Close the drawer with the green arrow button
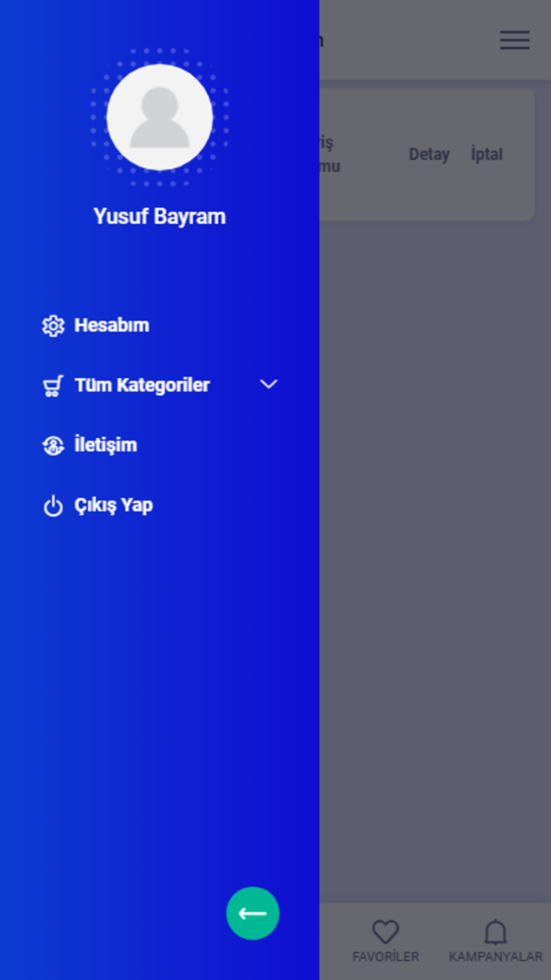The image size is (551, 980). 253,913
